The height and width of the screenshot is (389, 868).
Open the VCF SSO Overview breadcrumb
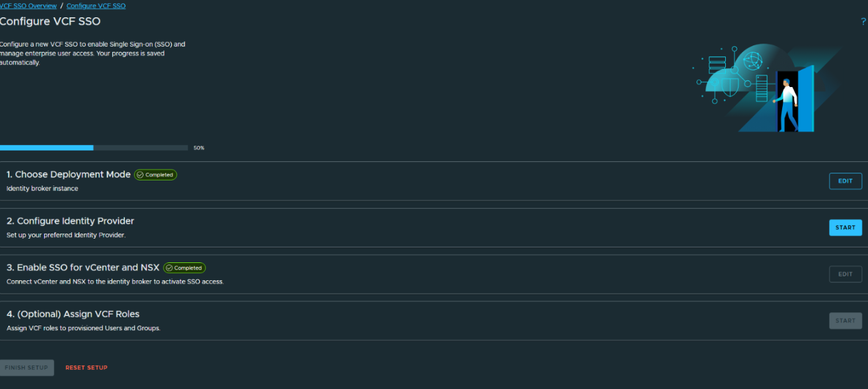[x=28, y=6]
